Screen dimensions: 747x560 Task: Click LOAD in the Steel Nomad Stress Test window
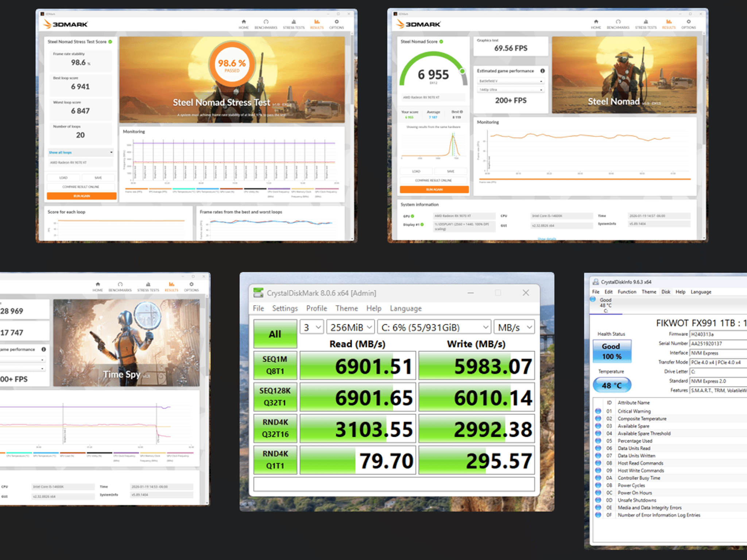63,178
